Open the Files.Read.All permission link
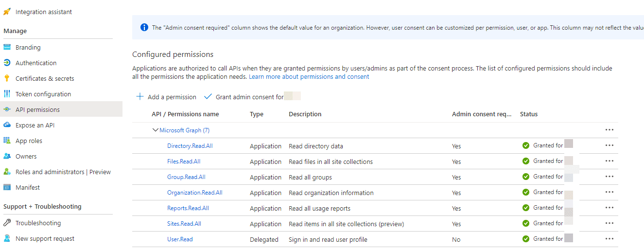644x251 pixels. (184, 161)
